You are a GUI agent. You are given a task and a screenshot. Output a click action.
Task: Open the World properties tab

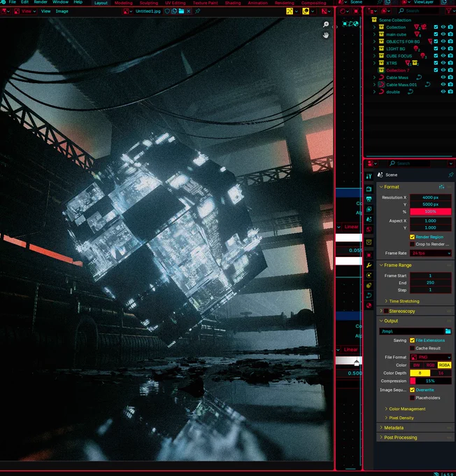click(369, 229)
